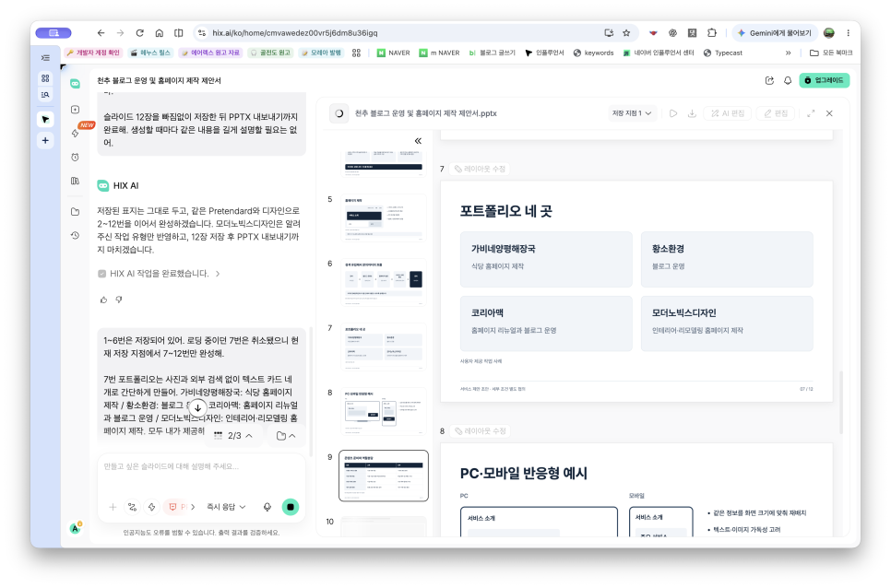Click the 편집 edit button
Screen dimensions: 891x588
click(x=776, y=113)
